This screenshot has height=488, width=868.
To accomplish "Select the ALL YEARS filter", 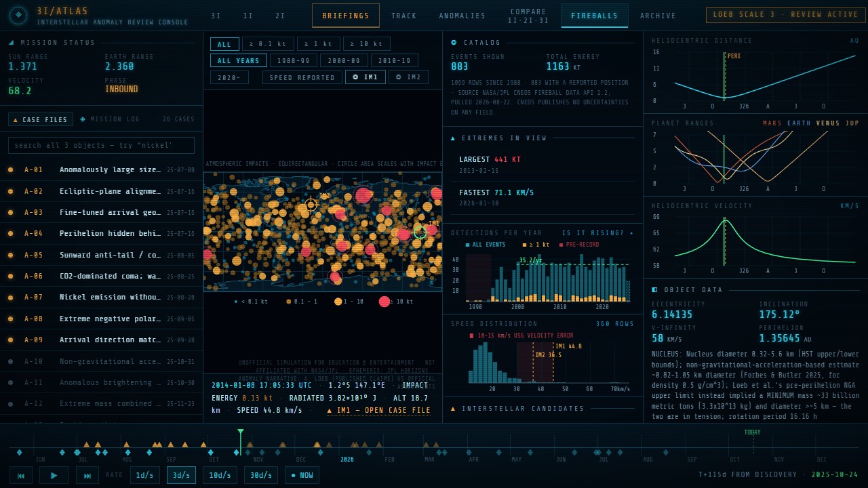I will coord(239,60).
